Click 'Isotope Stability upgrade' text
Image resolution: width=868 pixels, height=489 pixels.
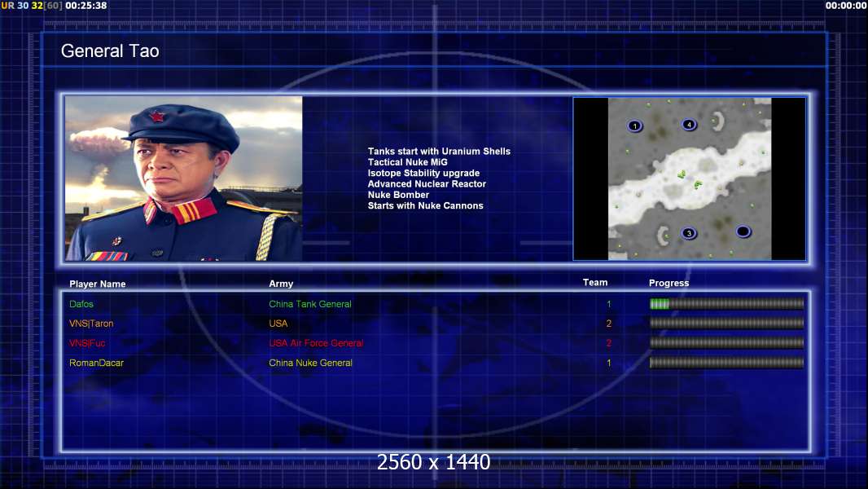[x=423, y=173]
